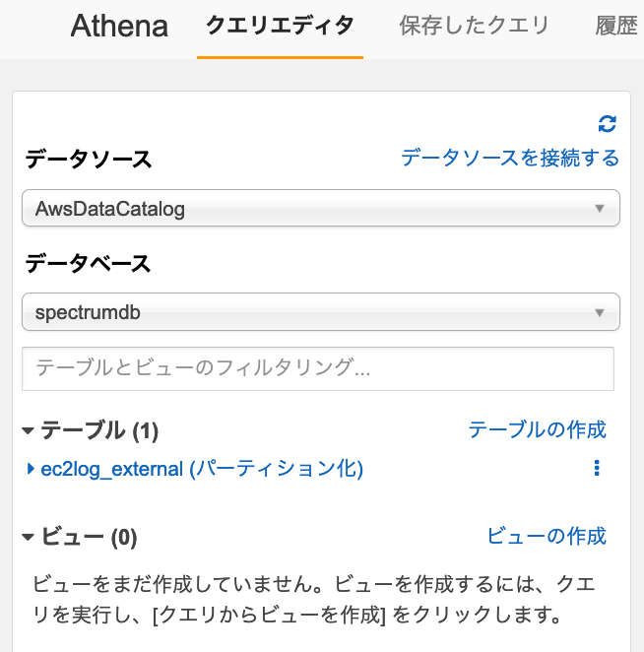Switch to the 保存したクエリ tab
Image resolution: width=644 pixels, height=652 pixels.
(x=474, y=26)
